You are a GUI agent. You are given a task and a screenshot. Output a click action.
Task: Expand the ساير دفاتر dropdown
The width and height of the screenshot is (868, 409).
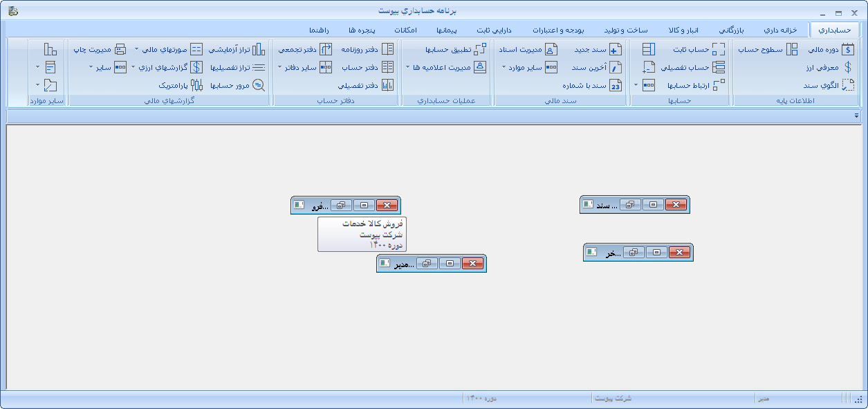(280, 67)
